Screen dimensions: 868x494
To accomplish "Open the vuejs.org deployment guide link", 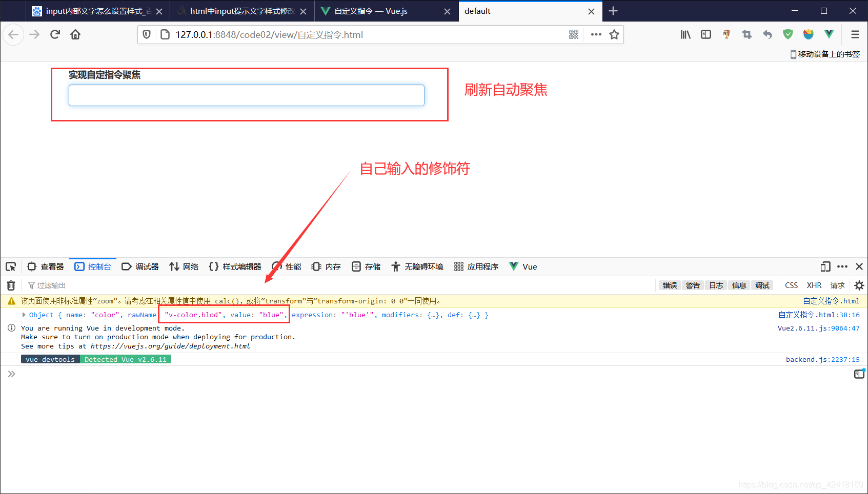I will click(x=170, y=346).
